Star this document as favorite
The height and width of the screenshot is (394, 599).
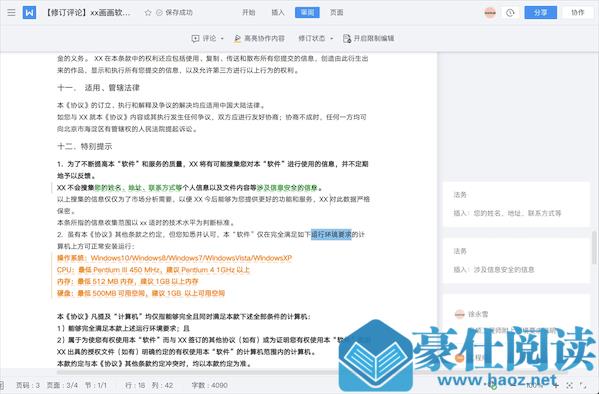click(x=148, y=13)
